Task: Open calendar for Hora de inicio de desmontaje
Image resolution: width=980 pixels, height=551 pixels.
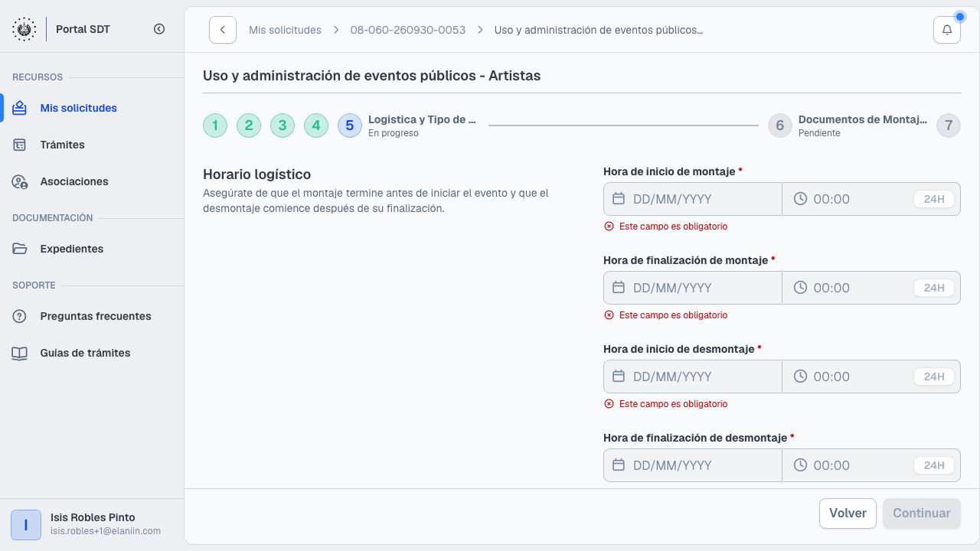Action: (x=619, y=377)
